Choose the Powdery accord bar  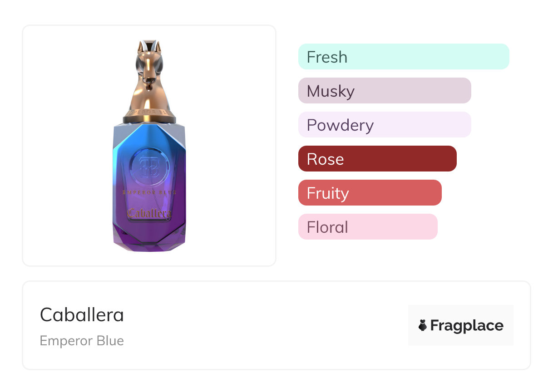384,125
